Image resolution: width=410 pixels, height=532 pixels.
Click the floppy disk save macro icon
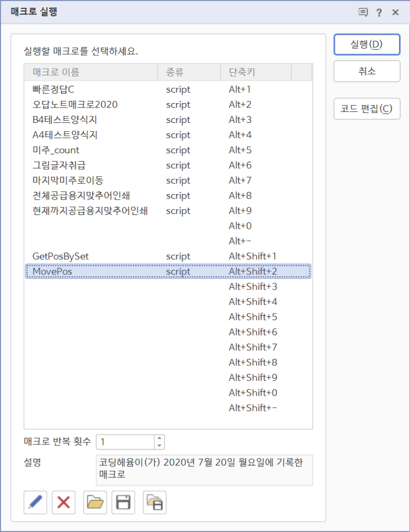click(123, 502)
